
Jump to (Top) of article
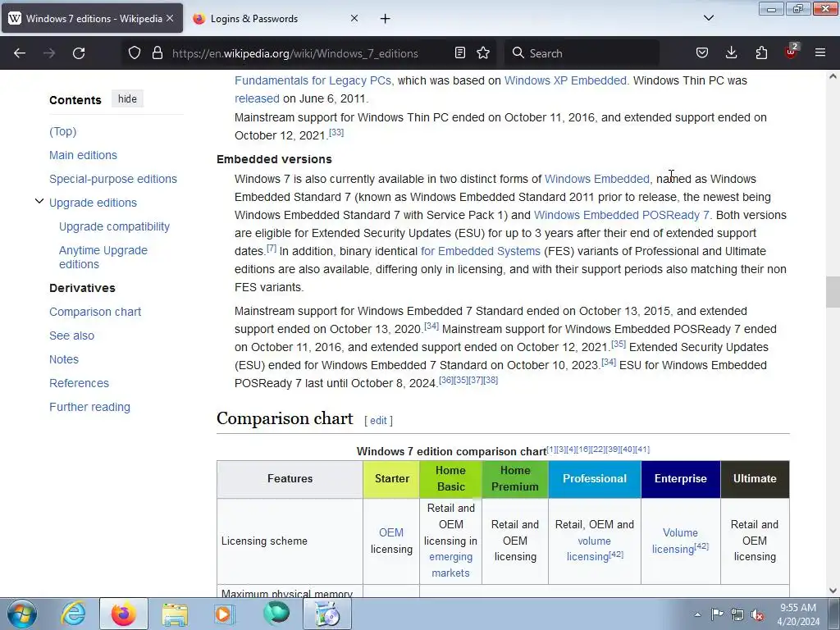pyautogui.click(x=62, y=131)
